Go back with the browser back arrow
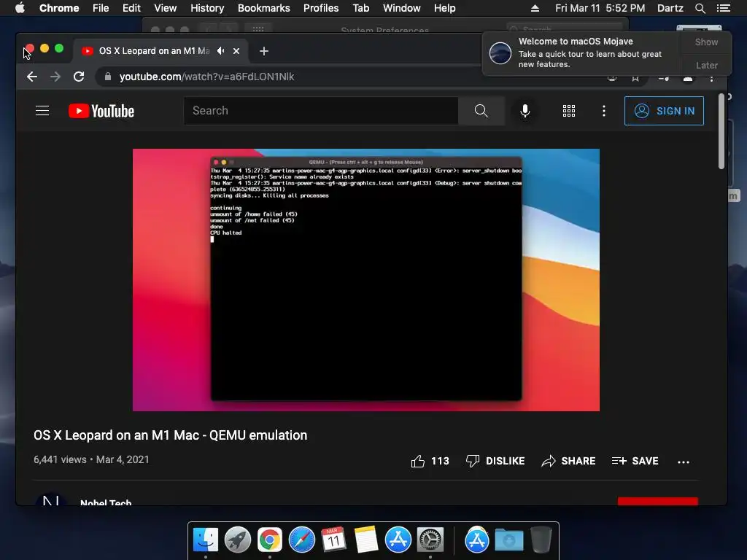 [32, 77]
